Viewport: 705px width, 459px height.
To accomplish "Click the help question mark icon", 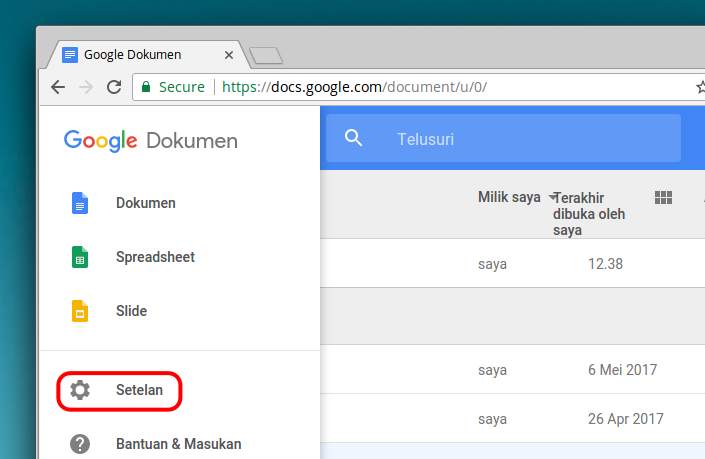I will 80,444.
